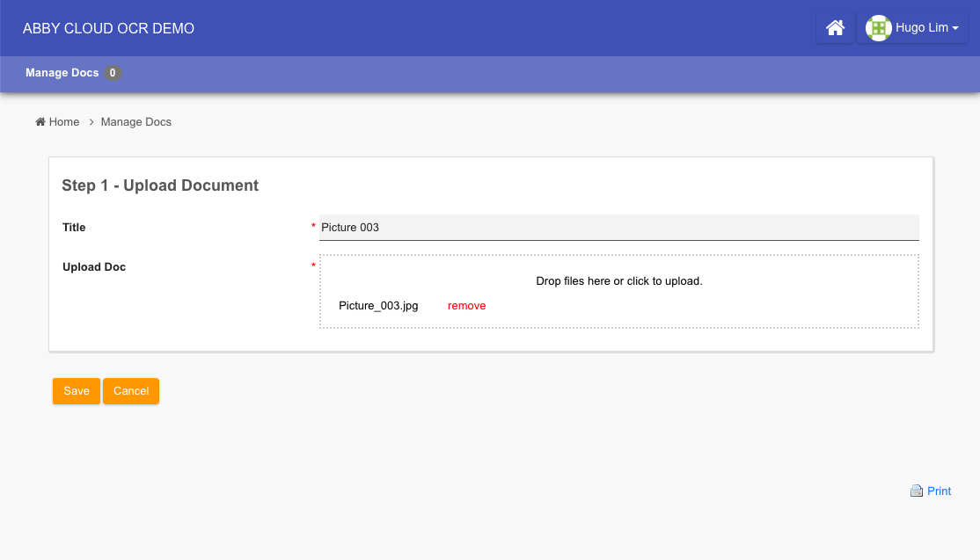Click into the Title input field
Viewport: 980px width, 560px height.
pos(618,227)
